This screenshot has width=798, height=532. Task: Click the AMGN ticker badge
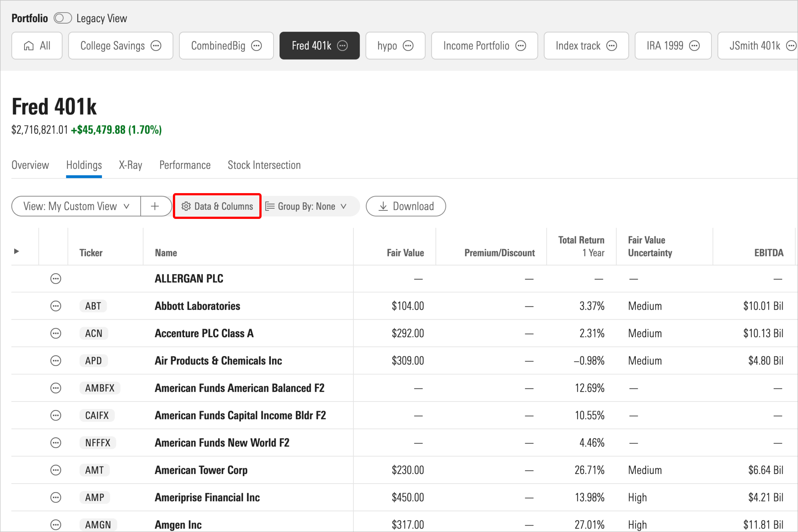[98, 525]
